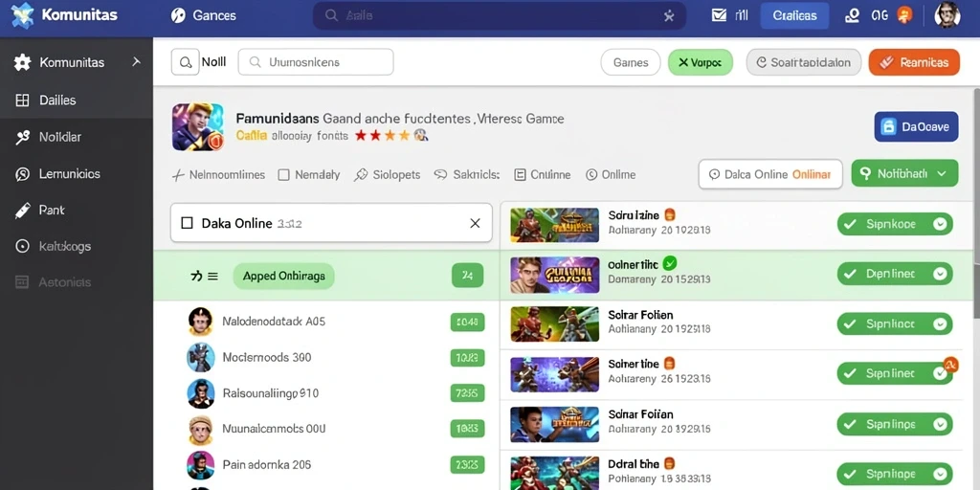Click orange alert badge on Solner tine row
The height and width of the screenshot is (490, 980).
coord(950,365)
